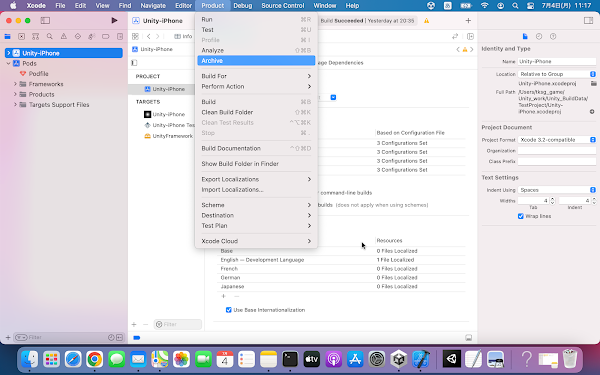The height and width of the screenshot is (375, 600).
Task: Focus the Organization text field
Action: coord(557,151)
